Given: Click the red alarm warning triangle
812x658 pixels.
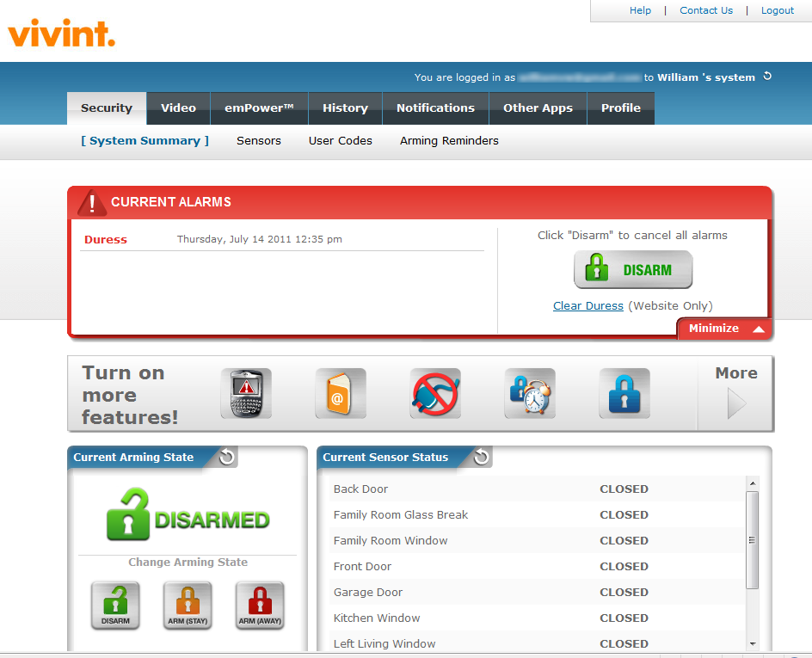Looking at the screenshot, I should (x=92, y=202).
